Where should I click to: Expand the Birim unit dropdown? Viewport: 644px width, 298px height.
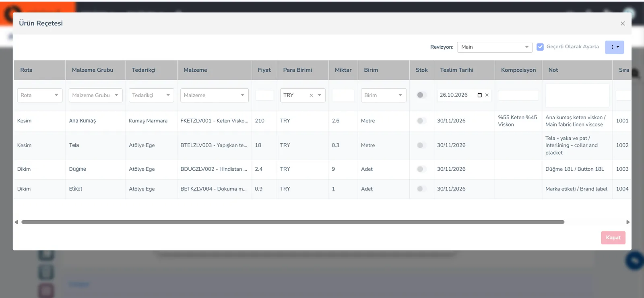(x=384, y=95)
